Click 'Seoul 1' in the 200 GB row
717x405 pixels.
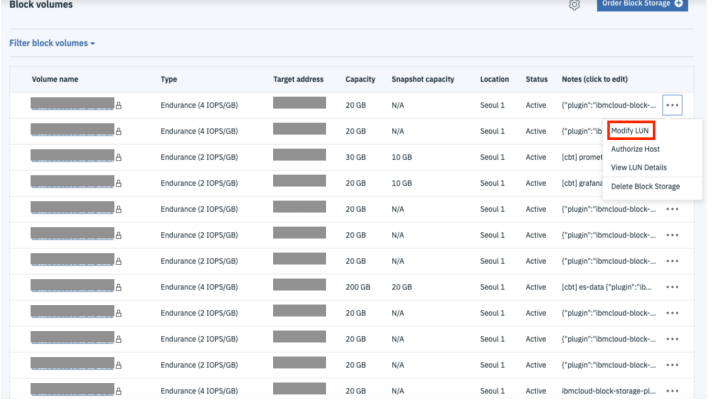point(492,287)
